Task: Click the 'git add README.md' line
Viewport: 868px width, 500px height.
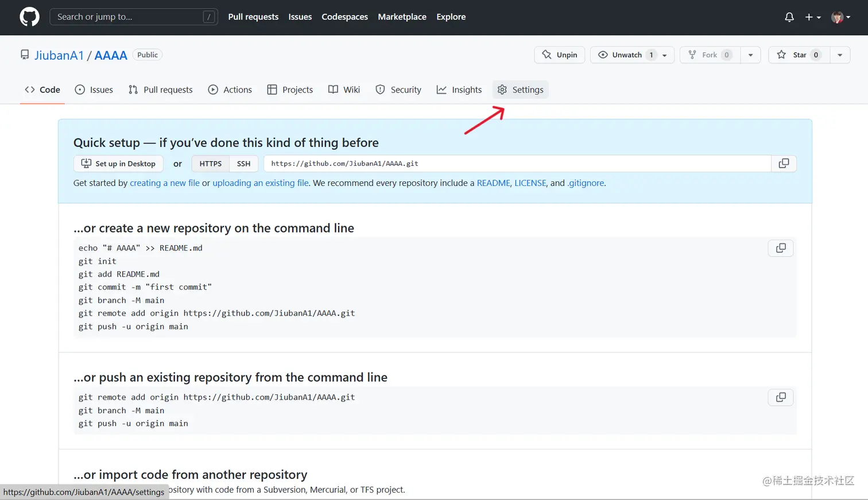Action: coord(119,274)
